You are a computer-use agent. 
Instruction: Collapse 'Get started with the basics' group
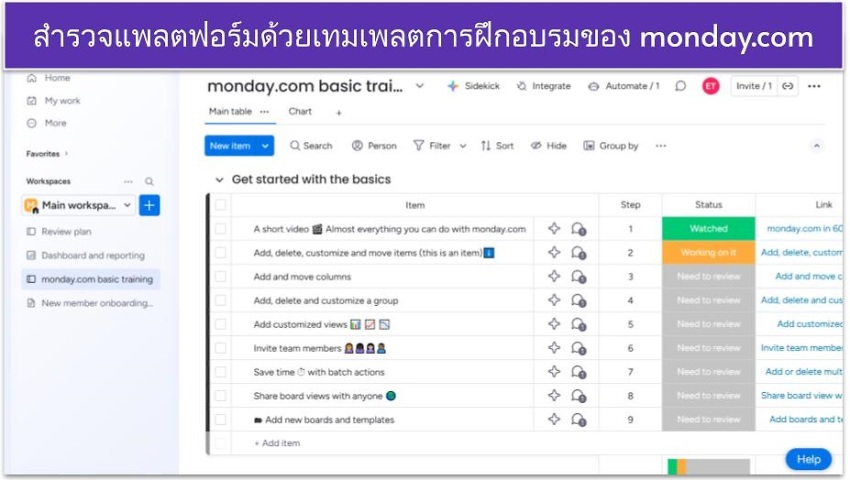pos(219,180)
